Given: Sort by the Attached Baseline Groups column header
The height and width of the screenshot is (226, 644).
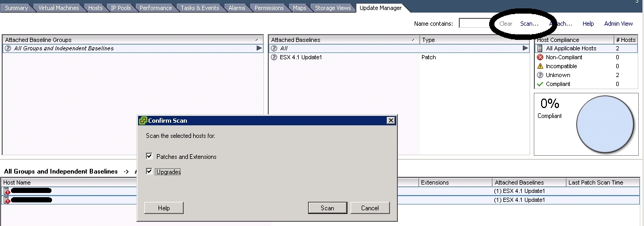Looking at the screenshot, I should click(132, 40).
